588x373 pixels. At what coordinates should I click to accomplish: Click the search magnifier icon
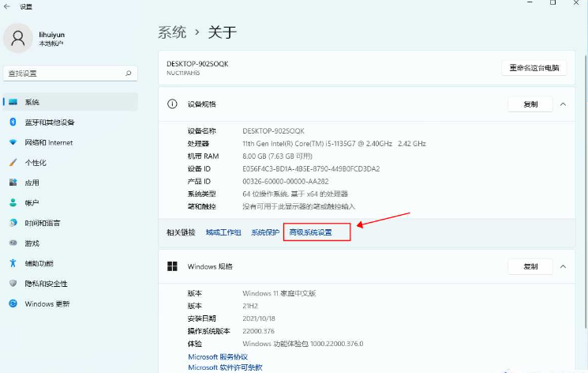(x=128, y=73)
